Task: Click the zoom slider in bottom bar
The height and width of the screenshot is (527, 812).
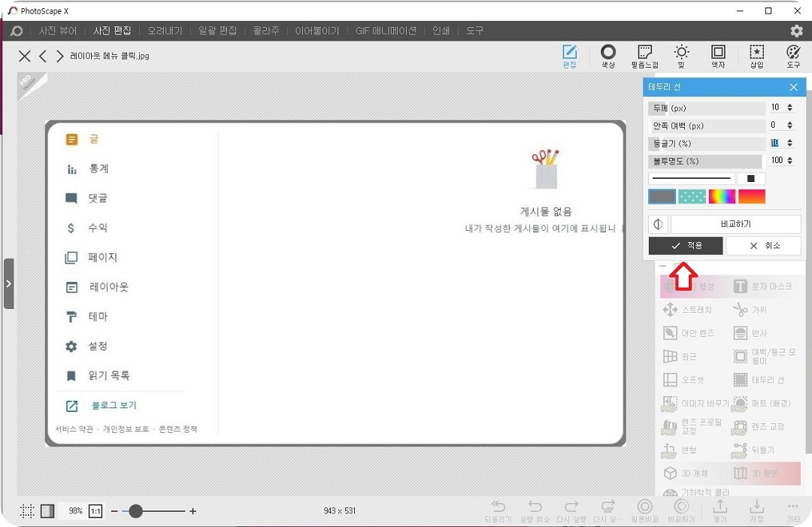Action: coord(154,511)
